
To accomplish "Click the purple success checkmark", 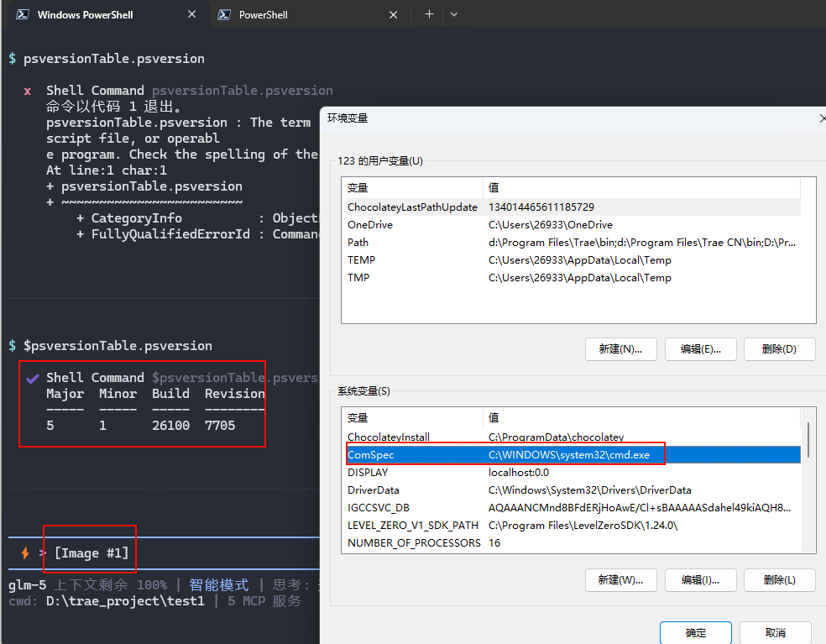I will point(33,379).
